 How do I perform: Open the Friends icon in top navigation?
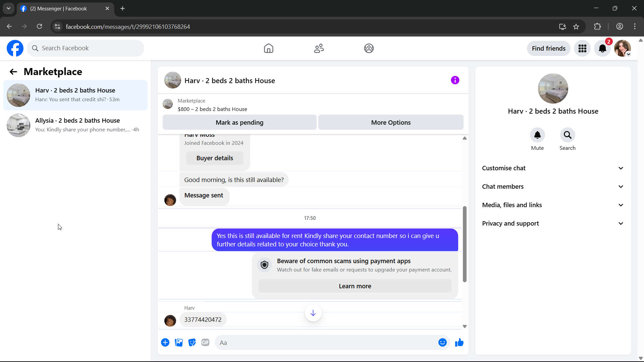[x=319, y=48]
